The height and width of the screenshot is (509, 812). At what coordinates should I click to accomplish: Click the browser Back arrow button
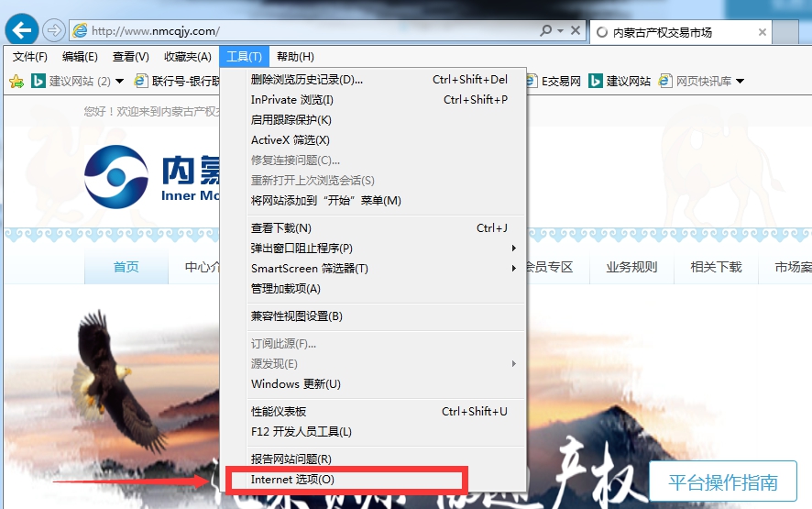click(22, 30)
